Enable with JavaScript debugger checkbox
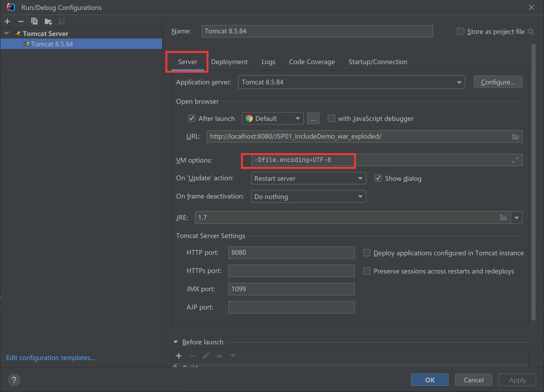Image resolution: width=544 pixels, height=392 pixels. coord(331,119)
